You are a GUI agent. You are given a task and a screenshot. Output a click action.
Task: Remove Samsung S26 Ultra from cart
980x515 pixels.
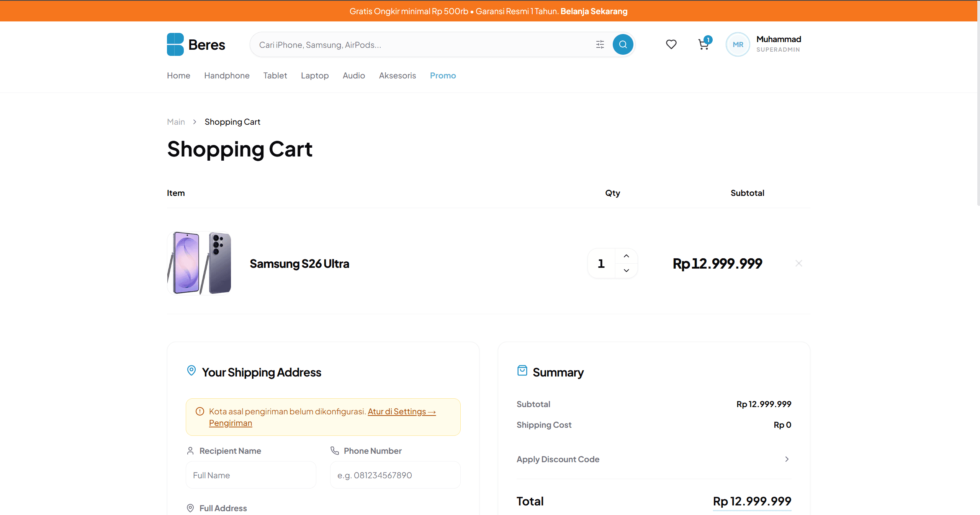click(798, 263)
